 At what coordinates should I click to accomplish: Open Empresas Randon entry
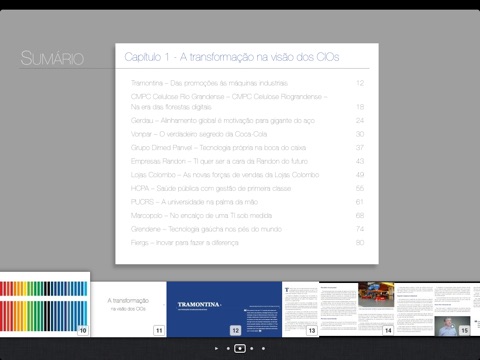coord(247,161)
